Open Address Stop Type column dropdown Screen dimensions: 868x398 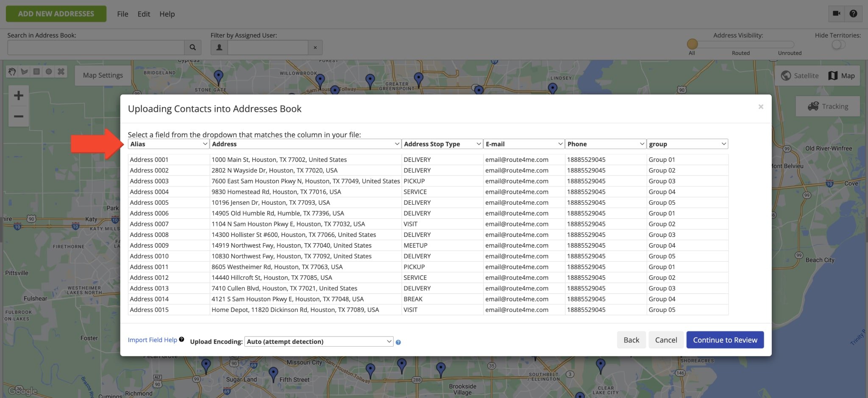(x=442, y=144)
